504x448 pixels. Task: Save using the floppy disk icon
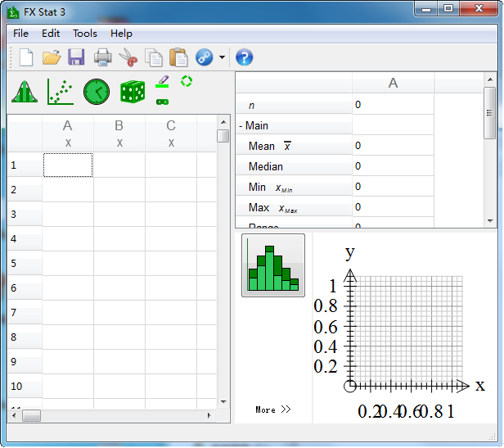(76, 57)
